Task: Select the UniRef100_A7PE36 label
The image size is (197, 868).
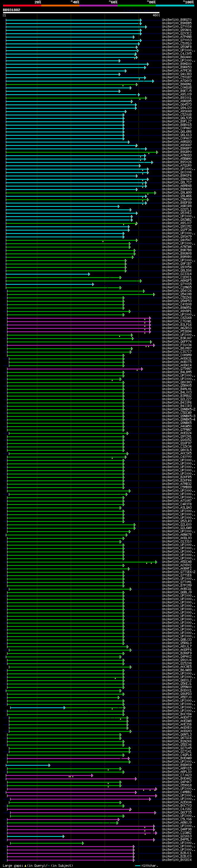Action: point(177,71)
